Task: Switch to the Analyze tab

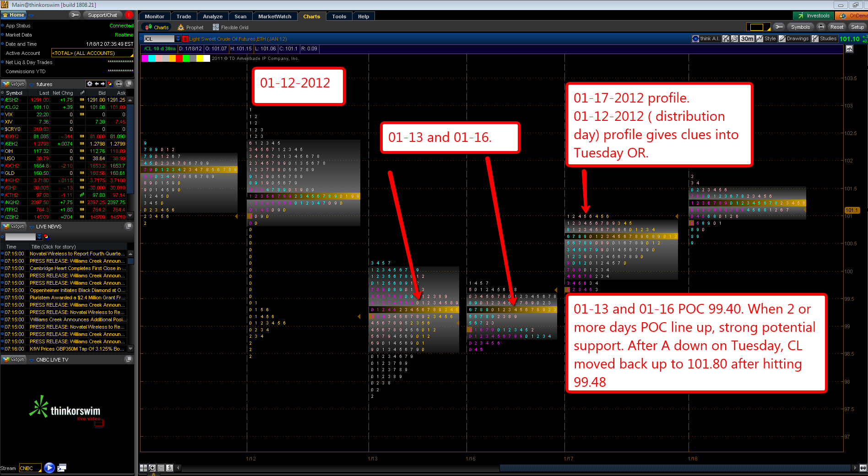Action: point(213,16)
